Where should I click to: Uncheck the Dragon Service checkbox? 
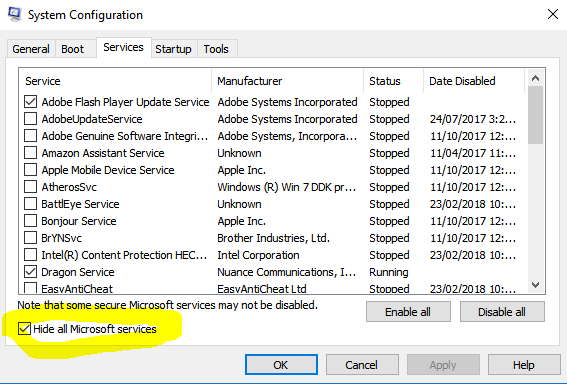(x=30, y=272)
